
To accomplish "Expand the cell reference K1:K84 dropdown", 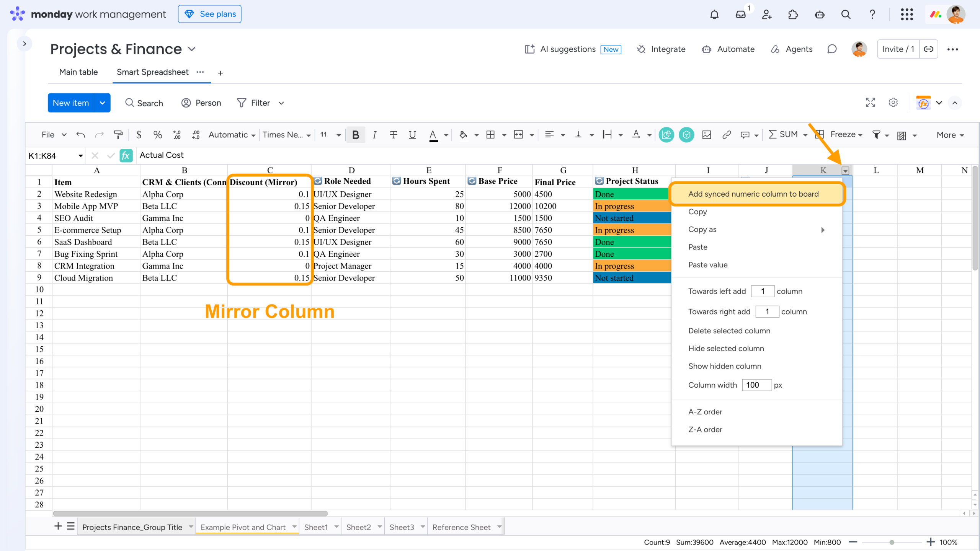I will pos(80,156).
